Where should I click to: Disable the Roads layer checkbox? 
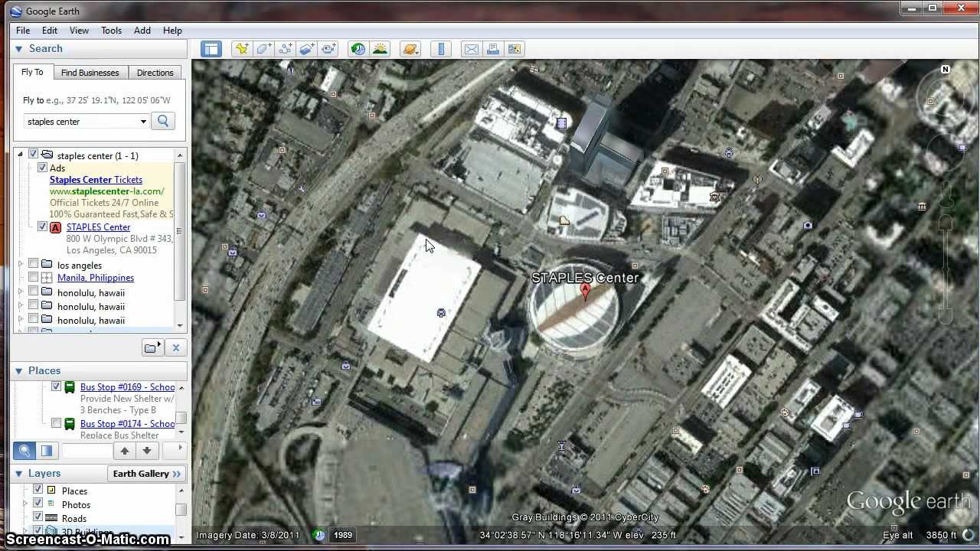[38, 517]
